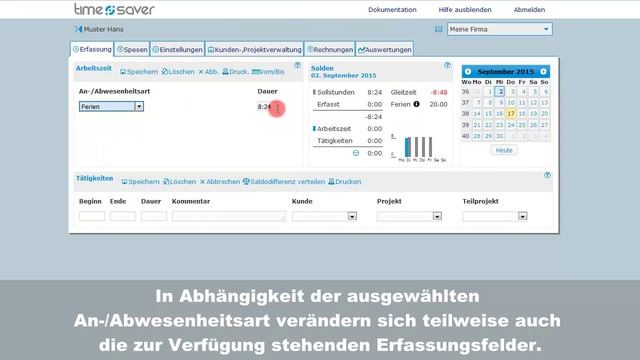
Task: Click the Tätigkeiten Dauer input field
Action: point(154,216)
